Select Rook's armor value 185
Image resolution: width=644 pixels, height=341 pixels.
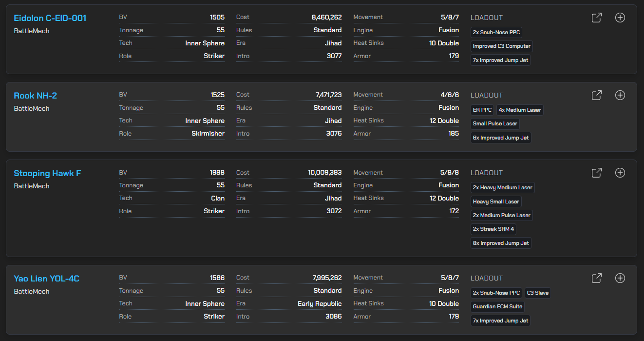(x=454, y=133)
